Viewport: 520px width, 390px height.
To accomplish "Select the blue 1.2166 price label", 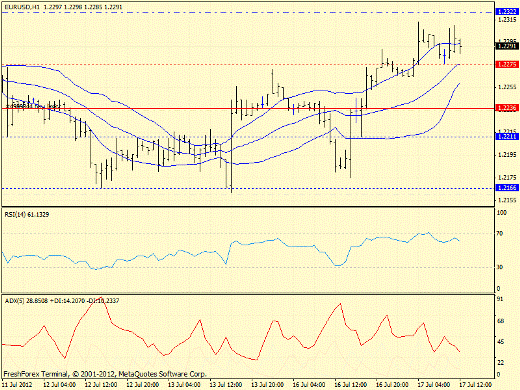I will (x=507, y=188).
